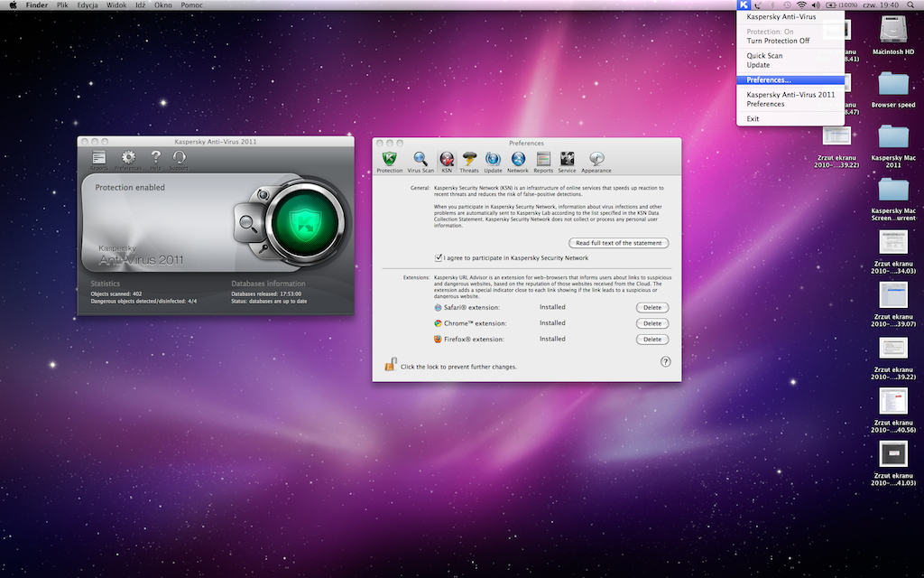Open Reports in Kaspersky main window toolbar
The image size is (924, 578).
click(x=98, y=159)
